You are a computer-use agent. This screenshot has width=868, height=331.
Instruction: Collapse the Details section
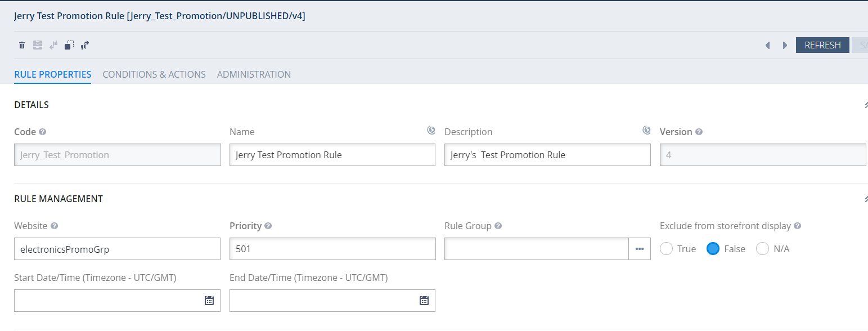click(866, 105)
